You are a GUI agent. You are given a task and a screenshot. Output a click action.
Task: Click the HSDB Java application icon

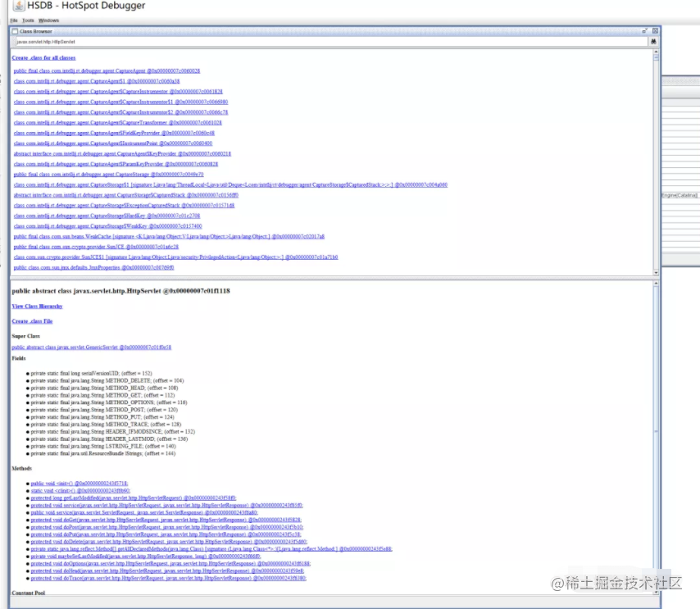(x=19, y=6)
